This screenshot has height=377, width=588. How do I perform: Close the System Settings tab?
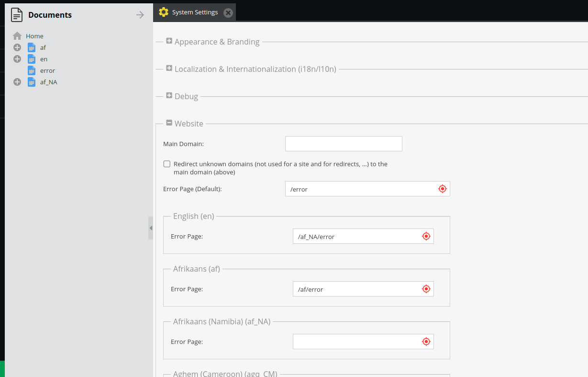228,12
